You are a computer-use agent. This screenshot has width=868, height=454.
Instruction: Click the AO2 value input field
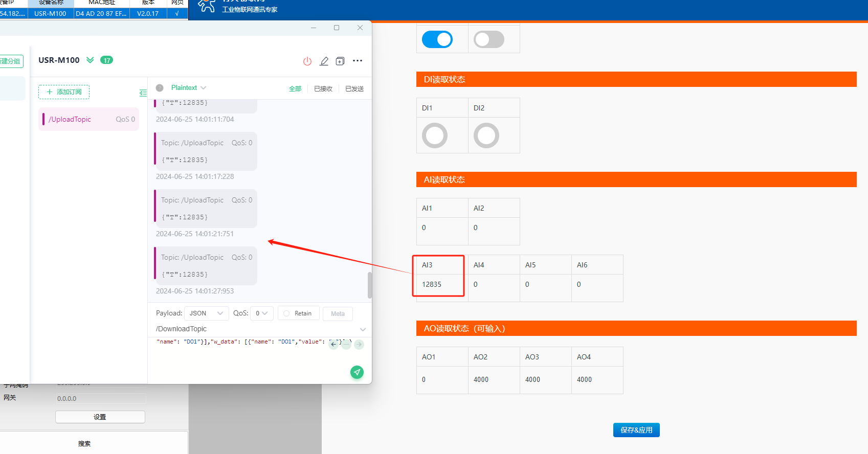(x=494, y=379)
